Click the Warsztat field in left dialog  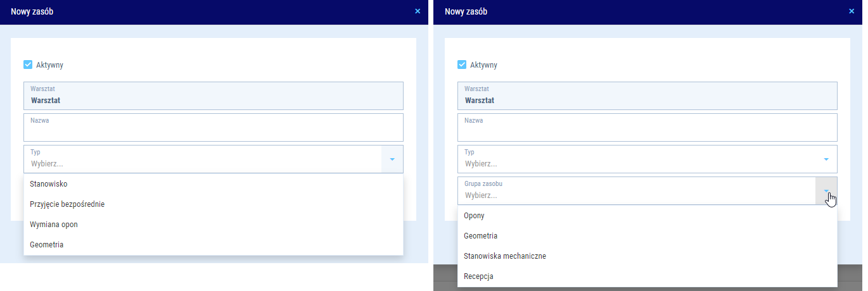213,96
